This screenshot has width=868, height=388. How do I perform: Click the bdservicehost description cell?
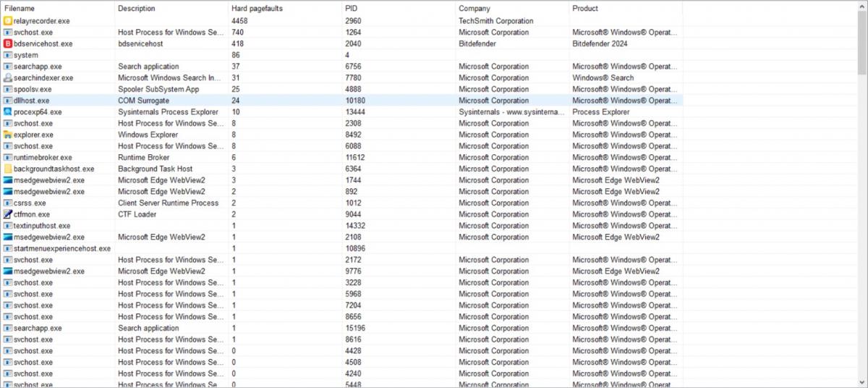tap(141, 44)
